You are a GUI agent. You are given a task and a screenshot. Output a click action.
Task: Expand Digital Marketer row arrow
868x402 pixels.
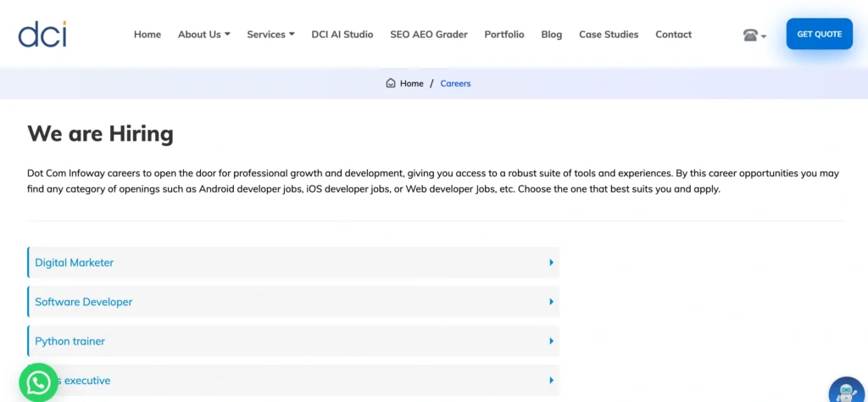pos(551,262)
